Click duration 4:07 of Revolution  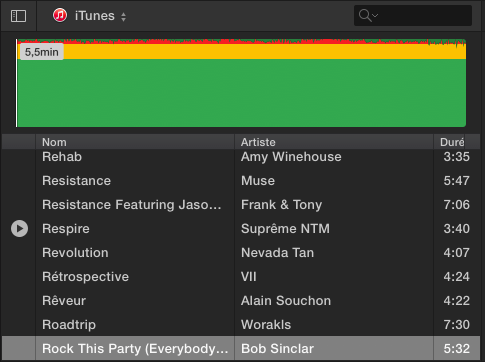pyautogui.click(x=456, y=253)
